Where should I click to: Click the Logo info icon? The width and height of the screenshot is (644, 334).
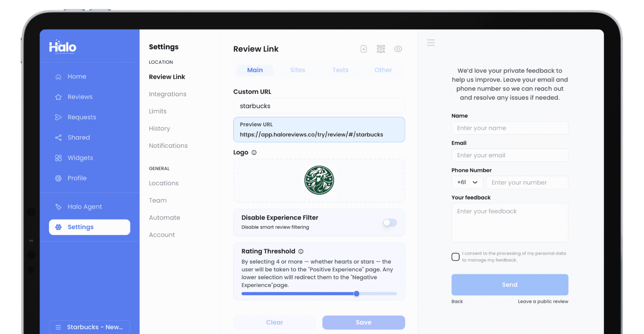254,153
